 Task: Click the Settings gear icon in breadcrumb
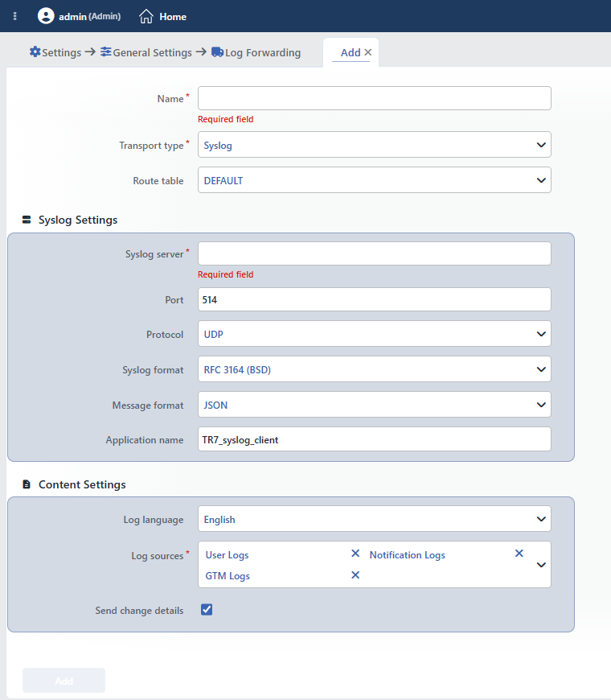pyautogui.click(x=35, y=51)
